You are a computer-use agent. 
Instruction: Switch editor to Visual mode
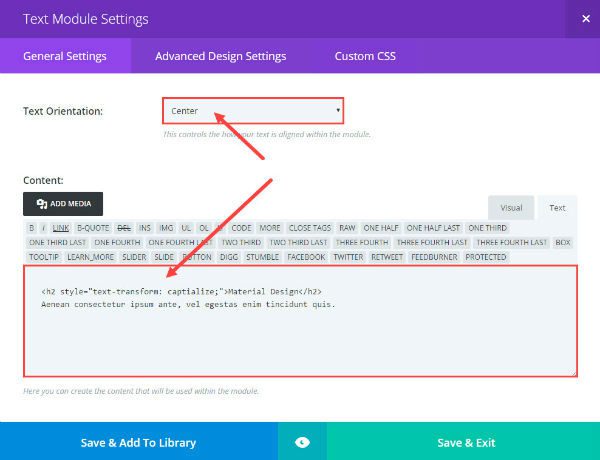click(x=511, y=208)
